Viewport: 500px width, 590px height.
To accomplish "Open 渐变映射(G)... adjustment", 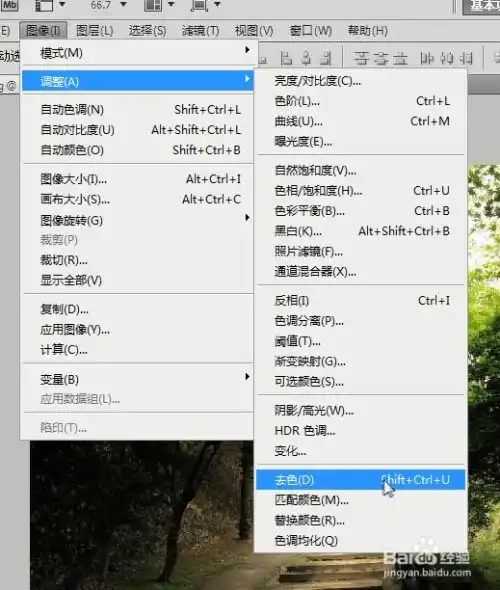I will (360, 362).
